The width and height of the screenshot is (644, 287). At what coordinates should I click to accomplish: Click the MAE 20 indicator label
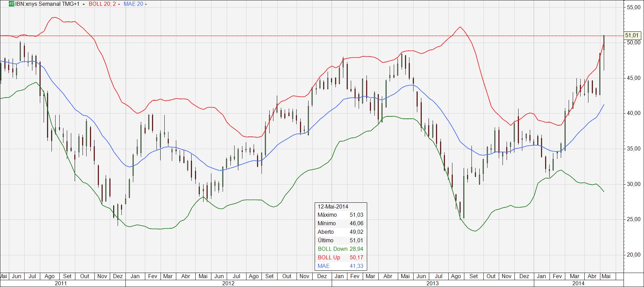[x=133, y=4]
